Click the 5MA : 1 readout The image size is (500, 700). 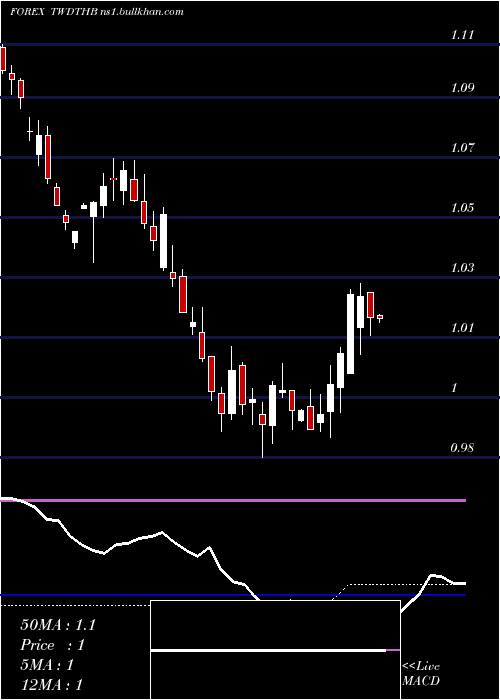[x=47, y=665]
